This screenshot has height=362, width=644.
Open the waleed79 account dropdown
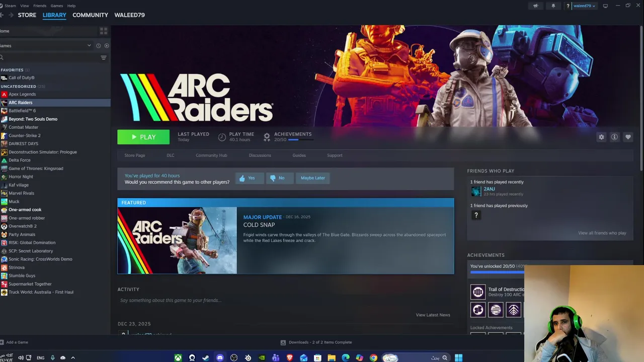[x=585, y=6]
